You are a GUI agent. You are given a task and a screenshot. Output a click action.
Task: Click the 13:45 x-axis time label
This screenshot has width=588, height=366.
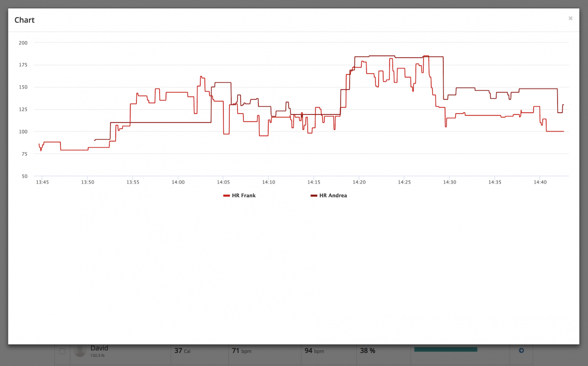click(x=42, y=183)
